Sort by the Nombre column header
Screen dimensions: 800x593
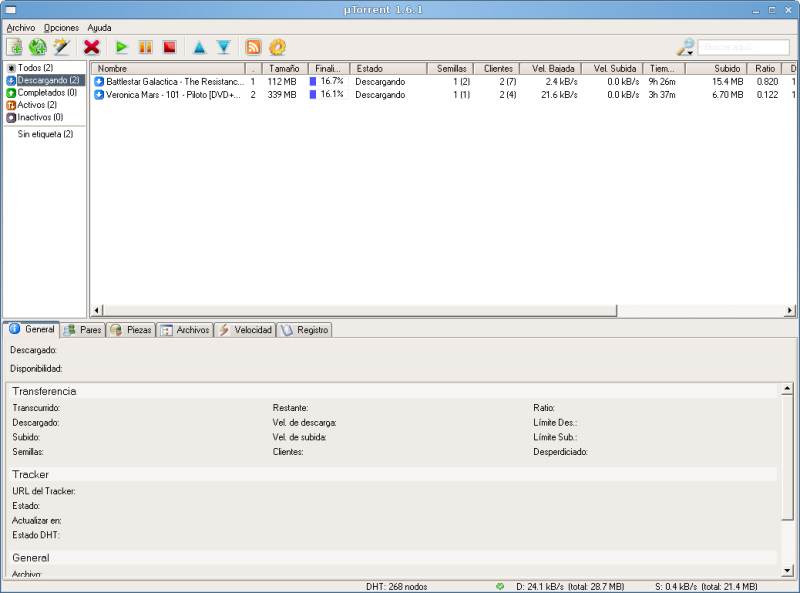(x=168, y=68)
